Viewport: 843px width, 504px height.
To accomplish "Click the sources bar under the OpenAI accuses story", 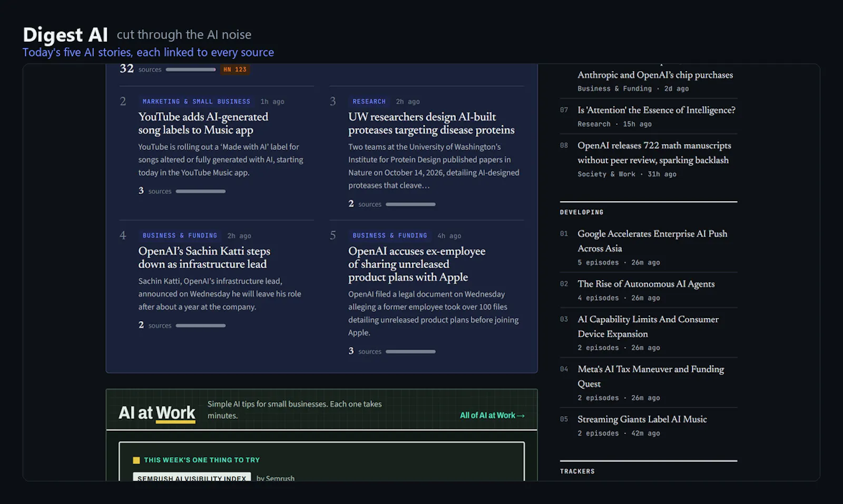I will point(410,351).
